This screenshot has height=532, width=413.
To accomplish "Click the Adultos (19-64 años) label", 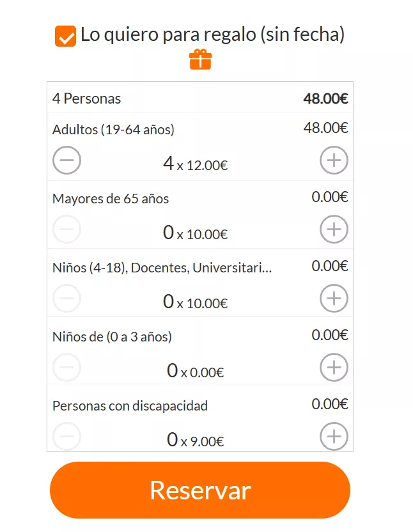I will (x=113, y=130).
